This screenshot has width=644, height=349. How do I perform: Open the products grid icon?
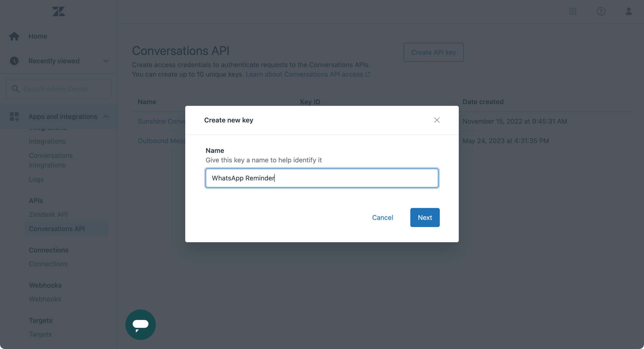(573, 11)
